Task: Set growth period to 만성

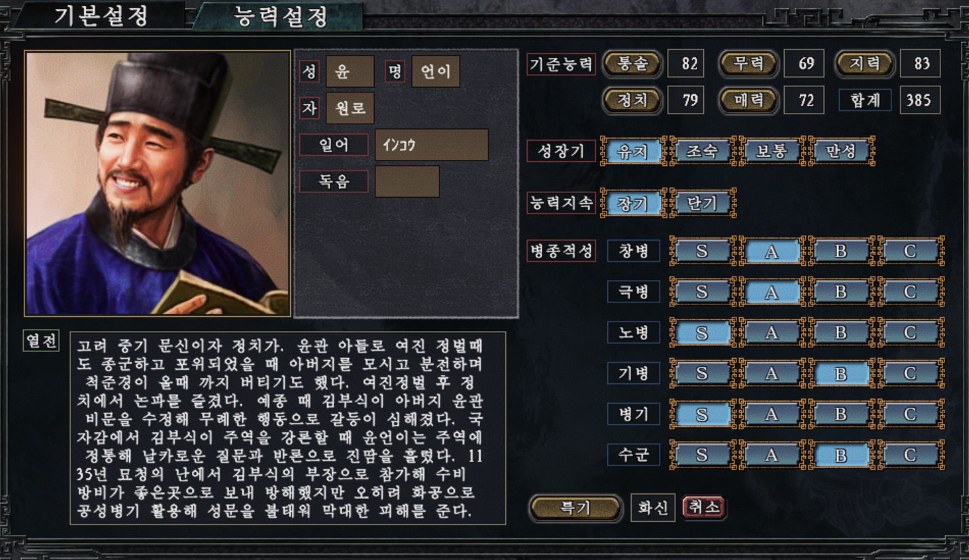Action: (x=840, y=151)
